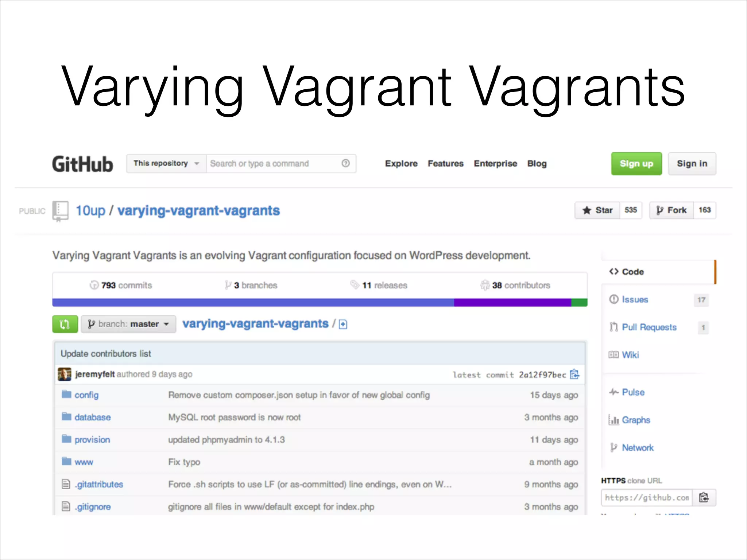Open jeremyfelt author name link
The height and width of the screenshot is (560, 747).
point(95,374)
